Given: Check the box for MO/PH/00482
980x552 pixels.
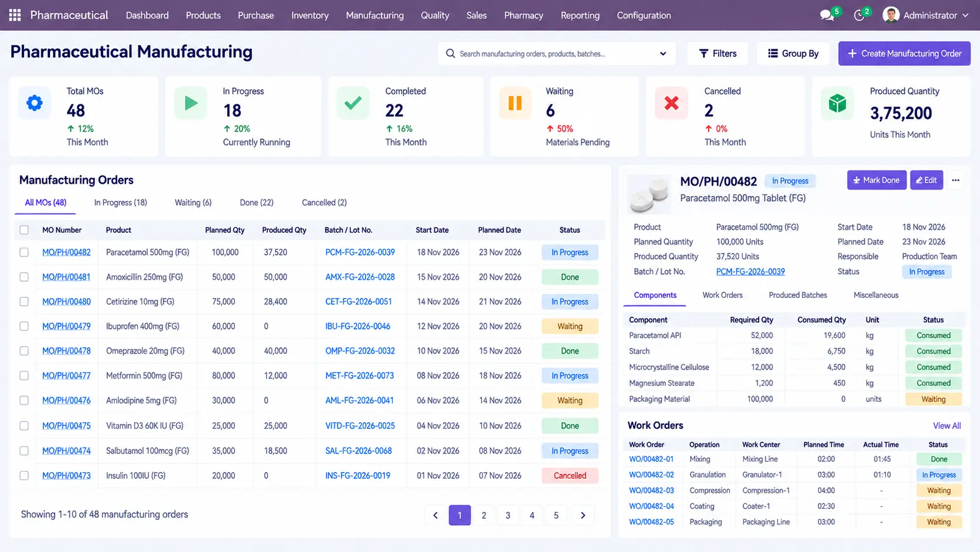Looking at the screenshot, I should [24, 252].
